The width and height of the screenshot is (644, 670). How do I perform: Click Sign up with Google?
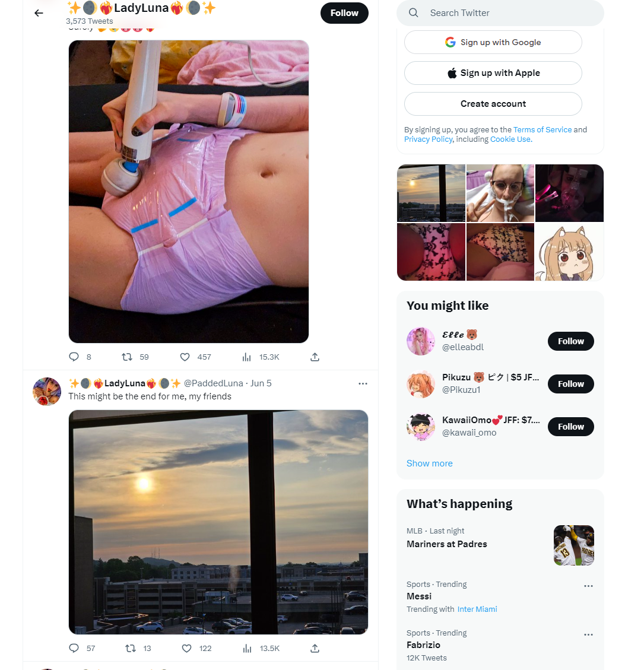[493, 42]
